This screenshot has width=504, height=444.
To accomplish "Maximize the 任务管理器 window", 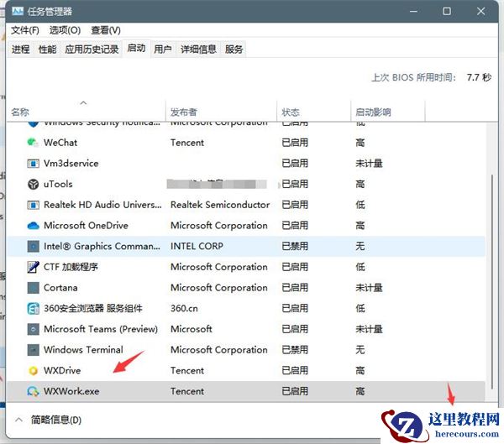I will tap(447, 12).
